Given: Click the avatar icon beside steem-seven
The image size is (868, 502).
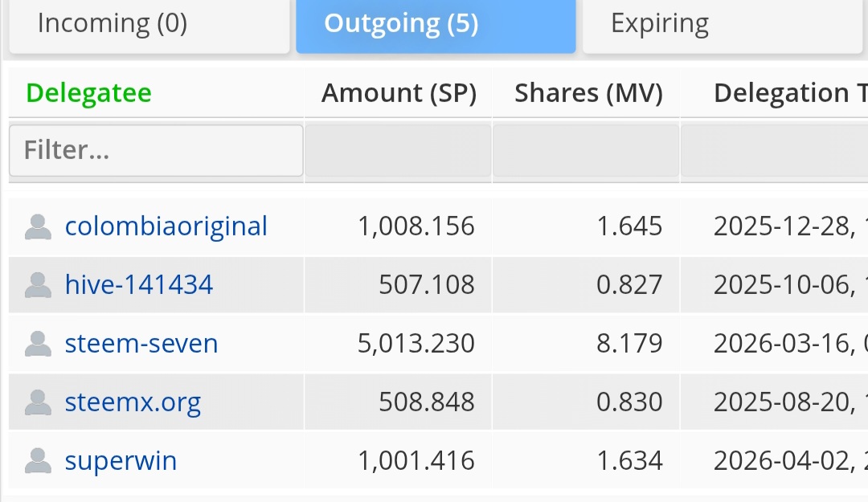Looking at the screenshot, I should click(x=38, y=344).
